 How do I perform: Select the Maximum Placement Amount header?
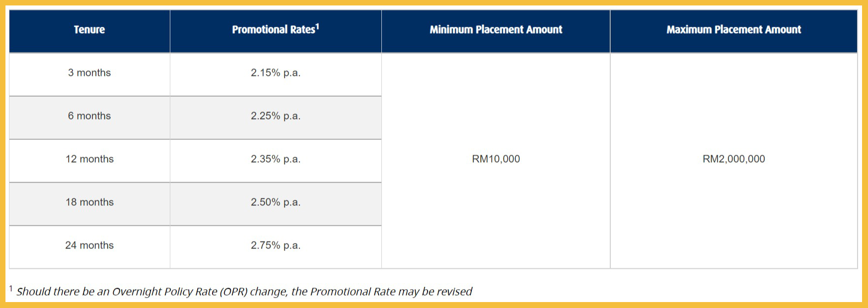(733, 30)
